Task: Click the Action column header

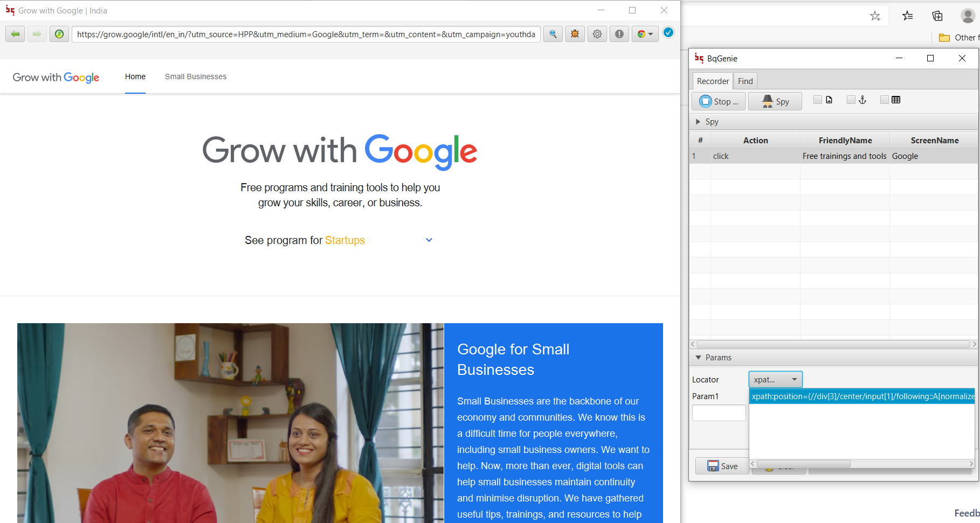Action: tap(755, 140)
